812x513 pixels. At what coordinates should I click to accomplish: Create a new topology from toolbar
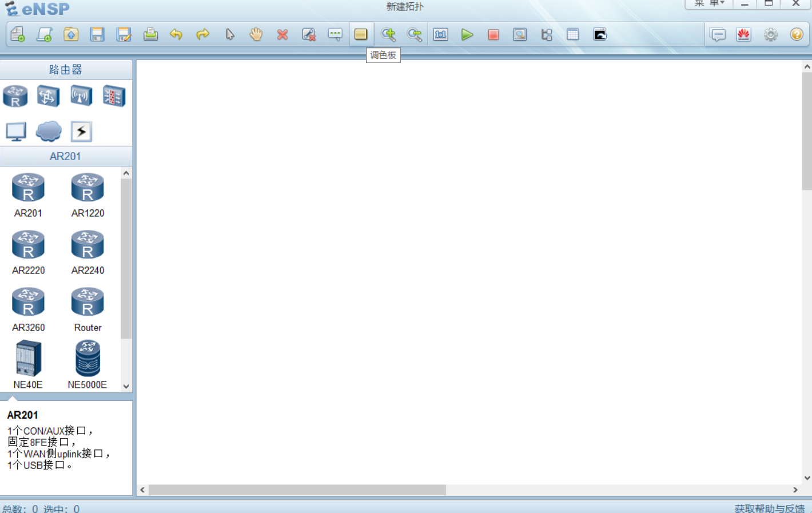(18, 34)
